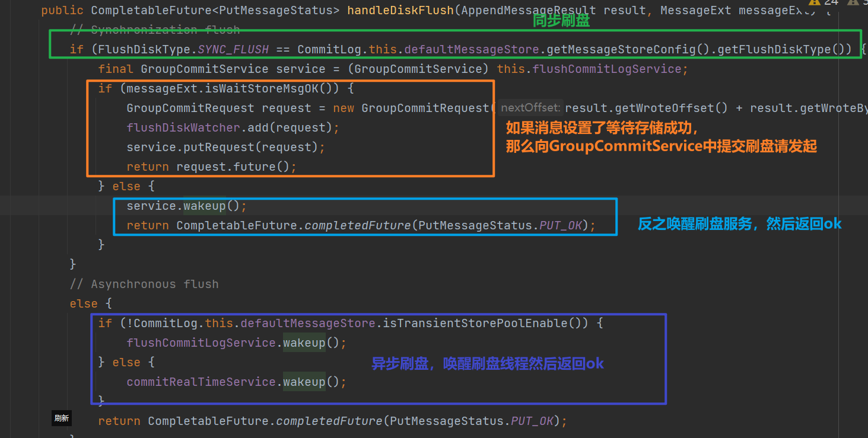Image resolution: width=868 pixels, height=438 pixels.
Task: Click the nextOffset: parameter inlay hint
Action: coord(530,108)
